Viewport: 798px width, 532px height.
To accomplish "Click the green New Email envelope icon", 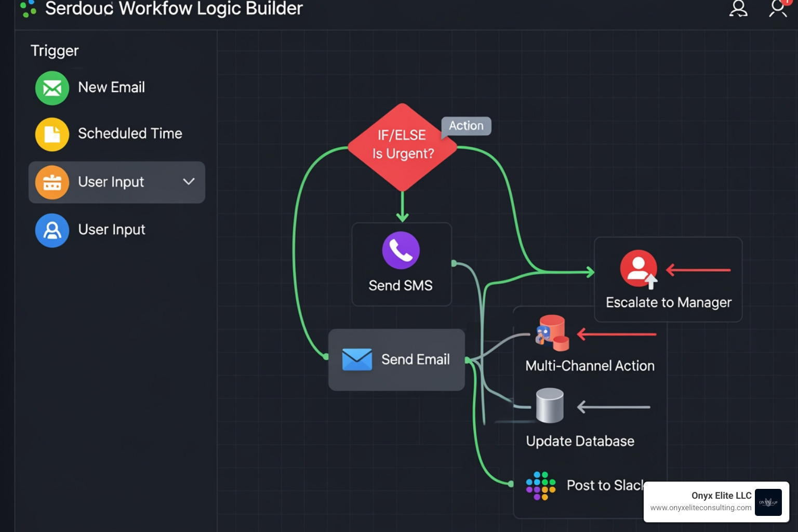I will pyautogui.click(x=52, y=88).
